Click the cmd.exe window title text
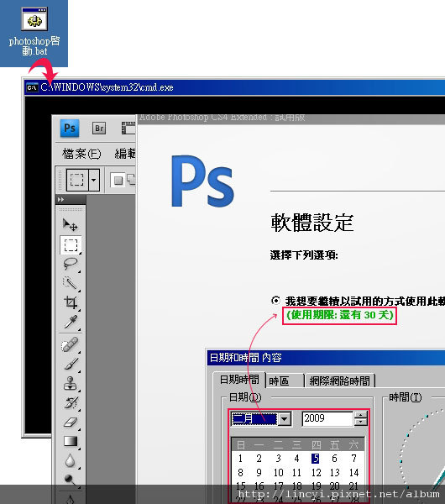Viewport: 445px width, 504px height. coord(107,87)
